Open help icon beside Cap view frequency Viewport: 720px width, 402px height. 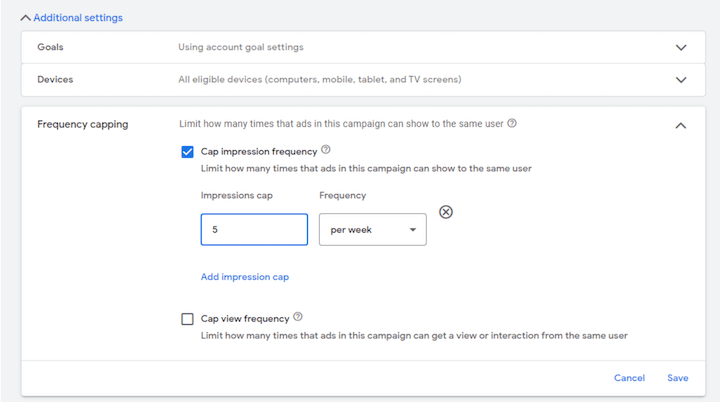coord(298,317)
